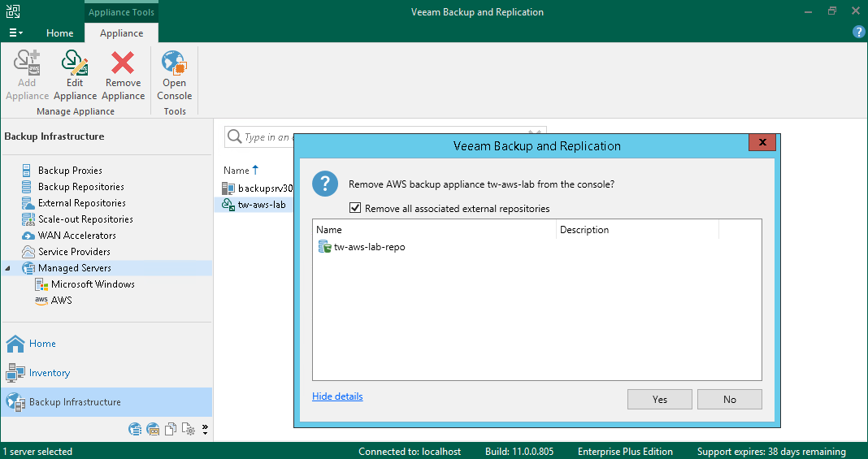This screenshot has height=459, width=868.
Task: Collapse the Managed Servers tree node
Action: (8, 268)
